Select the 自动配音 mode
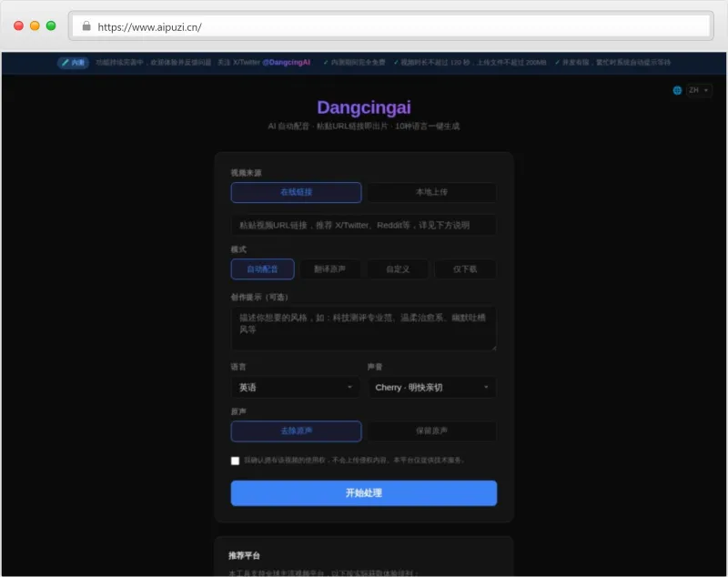The height and width of the screenshot is (577, 728). coord(263,268)
